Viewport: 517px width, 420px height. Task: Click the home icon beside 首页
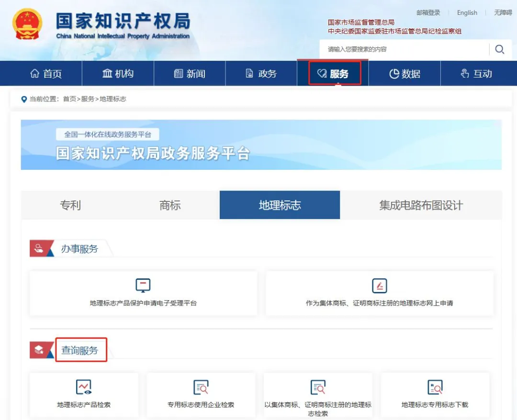34,74
